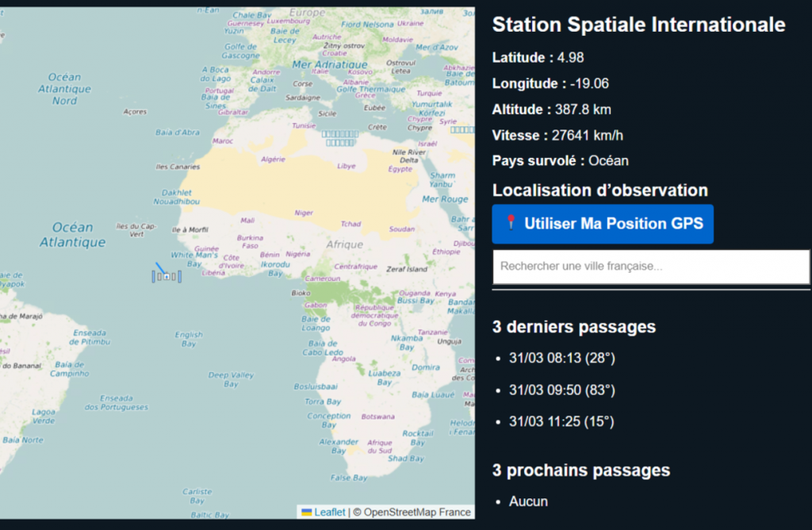Viewport: 812px width, 530px height.
Task: Click the blue ISS trajectory line
Action: (x=159, y=267)
